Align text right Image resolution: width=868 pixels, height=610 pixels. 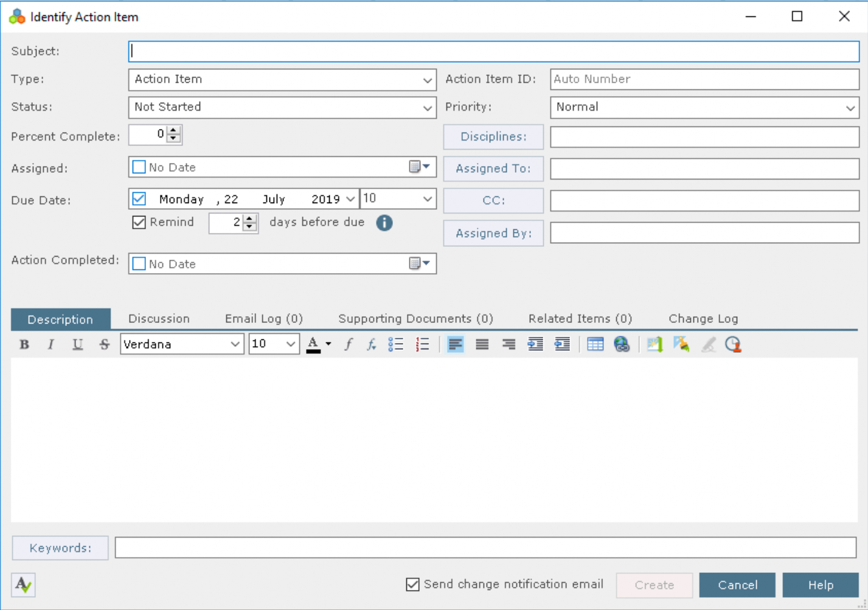509,344
